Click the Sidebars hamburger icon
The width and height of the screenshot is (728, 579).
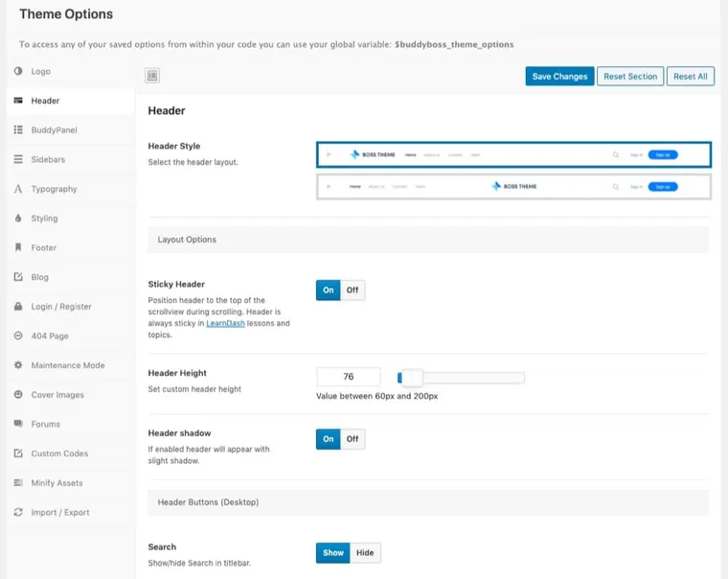[18, 159]
